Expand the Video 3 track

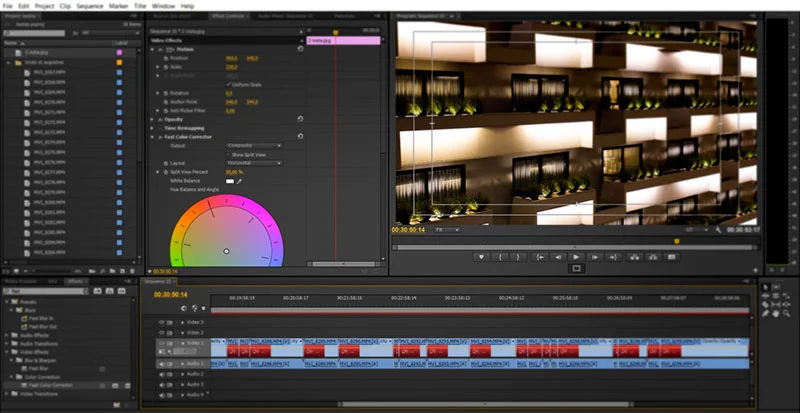tap(183, 322)
